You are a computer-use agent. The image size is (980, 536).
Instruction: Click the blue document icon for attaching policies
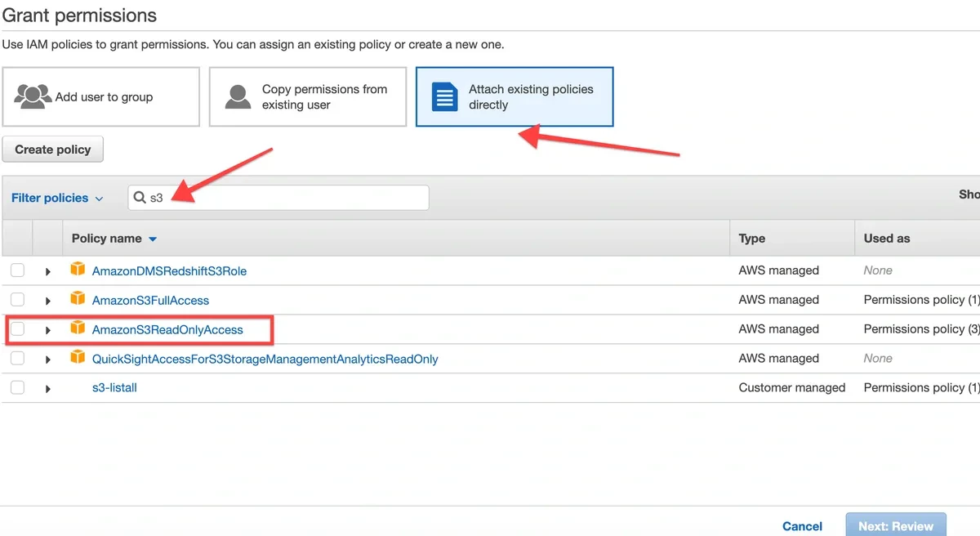[443, 96]
